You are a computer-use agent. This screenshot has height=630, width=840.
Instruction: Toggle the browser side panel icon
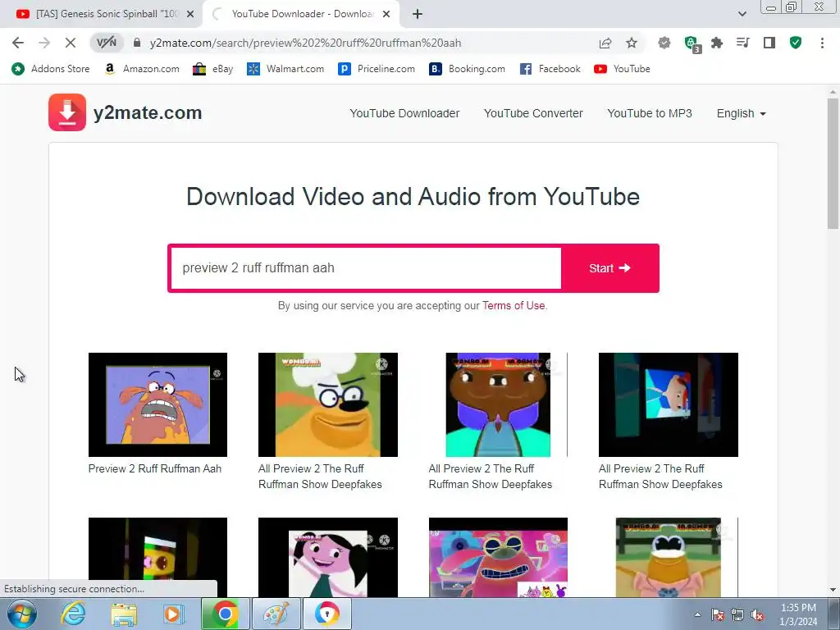coord(769,43)
